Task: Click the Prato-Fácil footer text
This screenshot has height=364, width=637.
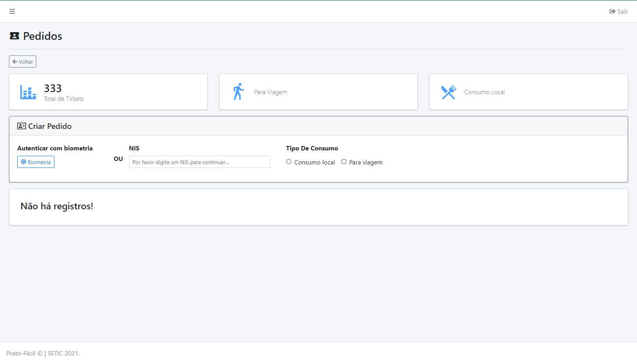Action: (x=43, y=353)
